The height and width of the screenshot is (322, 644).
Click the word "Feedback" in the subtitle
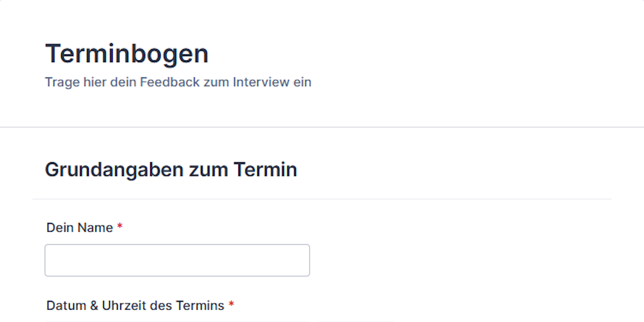pos(169,82)
